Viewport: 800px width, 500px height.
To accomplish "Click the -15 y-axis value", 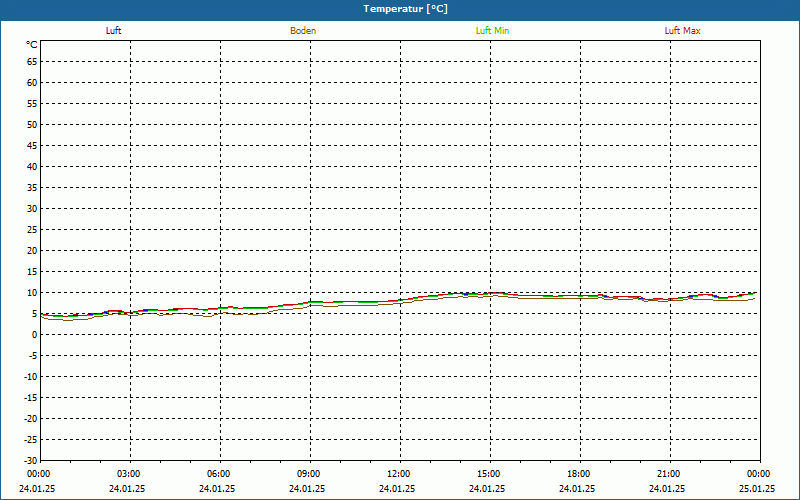I will click(31, 398).
